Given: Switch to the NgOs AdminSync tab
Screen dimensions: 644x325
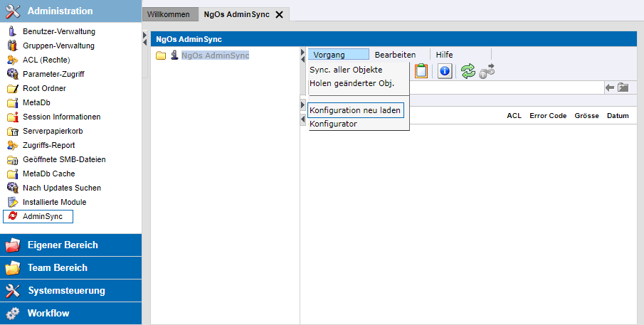Looking at the screenshot, I should 236,14.
